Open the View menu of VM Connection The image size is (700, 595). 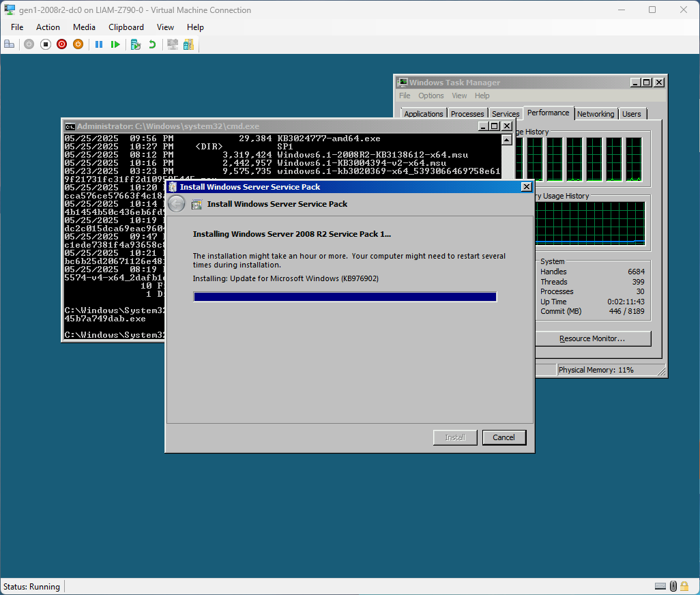(x=165, y=27)
